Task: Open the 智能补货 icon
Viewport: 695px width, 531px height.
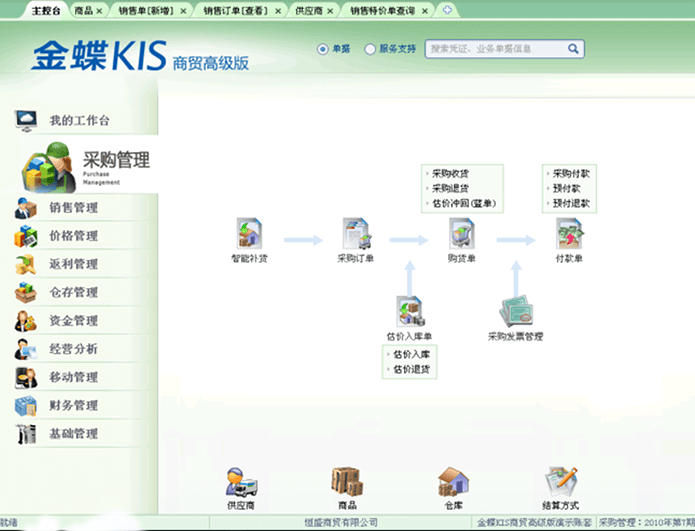Action: tap(249, 233)
